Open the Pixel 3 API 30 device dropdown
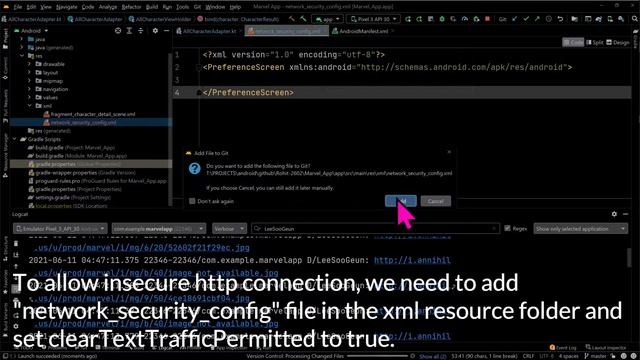The width and height of the screenshot is (640, 360). pyautogui.click(x=373, y=19)
